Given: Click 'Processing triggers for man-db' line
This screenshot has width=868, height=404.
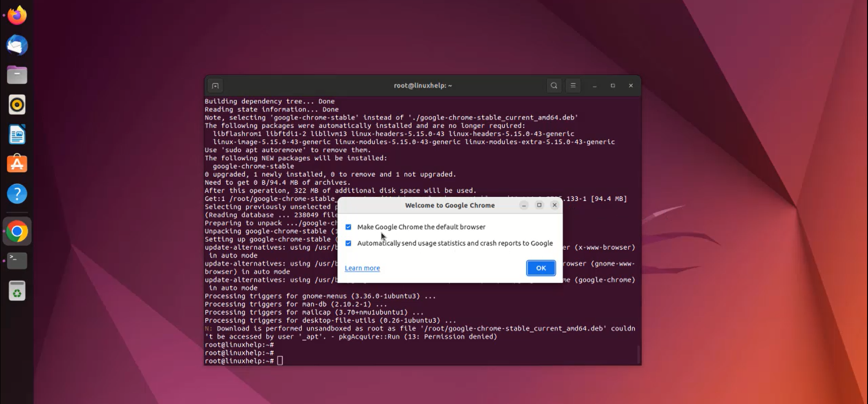Looking at the screenshot, I should [296, 304].
